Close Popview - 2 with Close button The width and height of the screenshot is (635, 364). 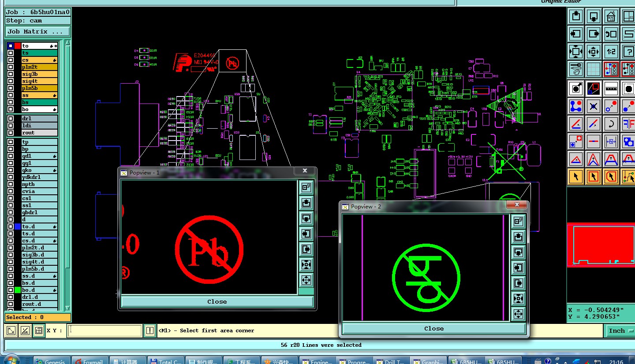coord(434,329)
